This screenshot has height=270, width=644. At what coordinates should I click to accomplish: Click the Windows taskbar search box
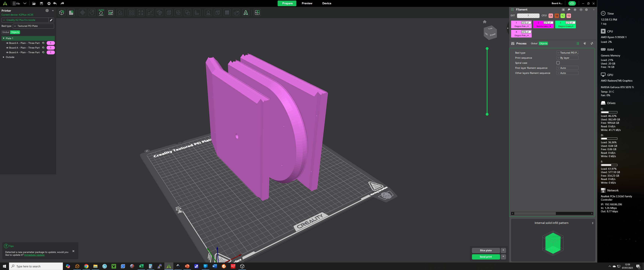click(x=36, y=266)
